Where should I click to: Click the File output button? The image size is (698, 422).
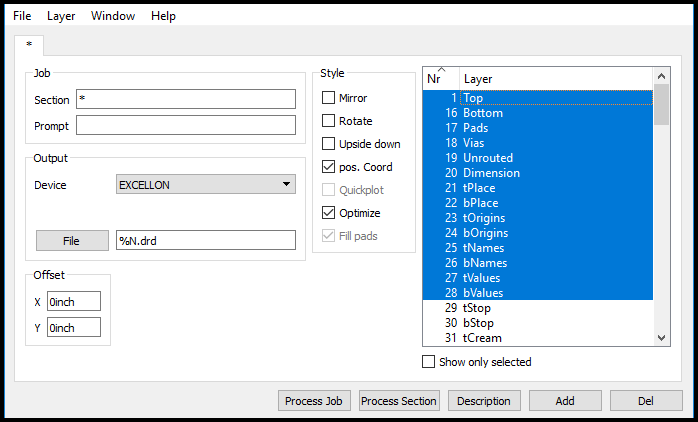click(x=71, y=240)
